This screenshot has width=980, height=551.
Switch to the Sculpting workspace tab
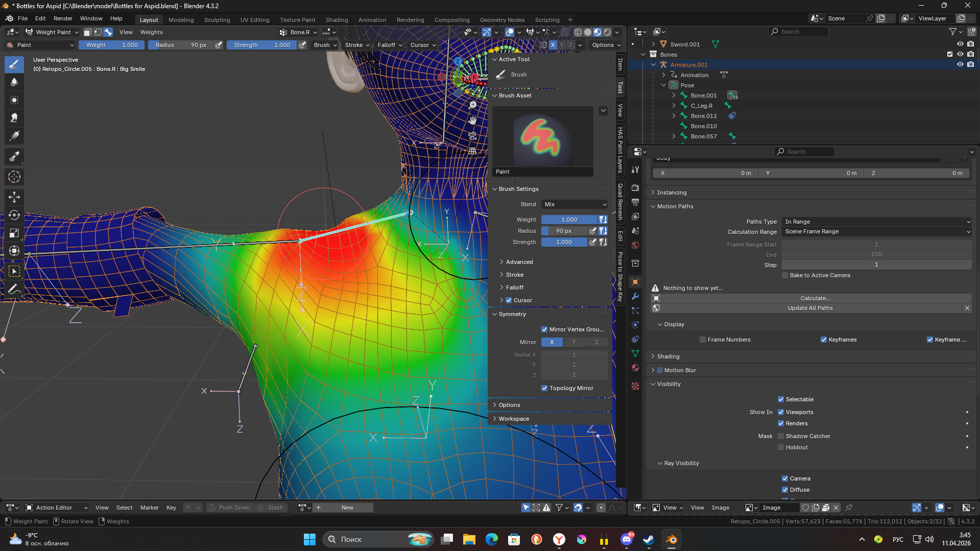click(x=217, y=20)
